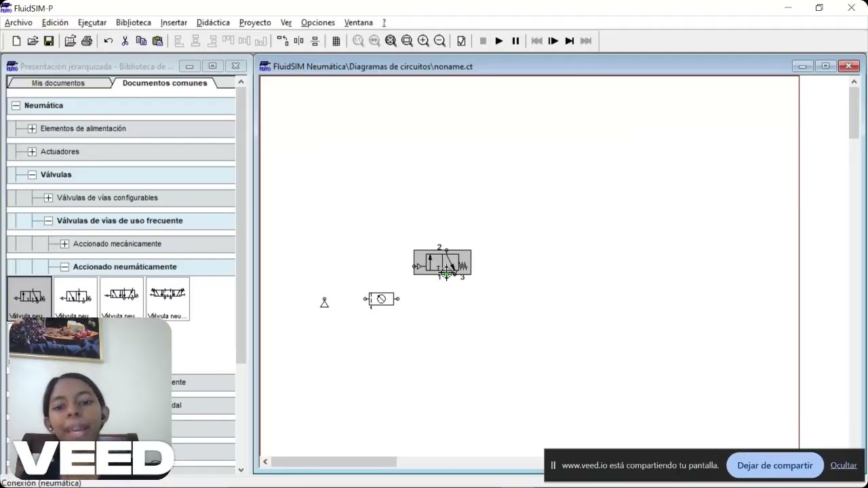Zoom to selected window area

pos(407,41)
